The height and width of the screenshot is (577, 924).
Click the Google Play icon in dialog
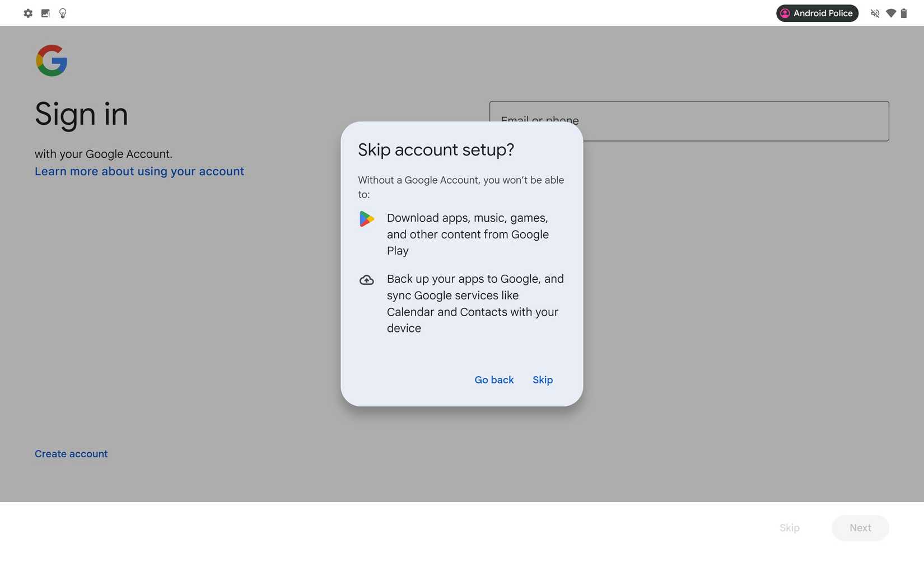click(x=367, y=219)
